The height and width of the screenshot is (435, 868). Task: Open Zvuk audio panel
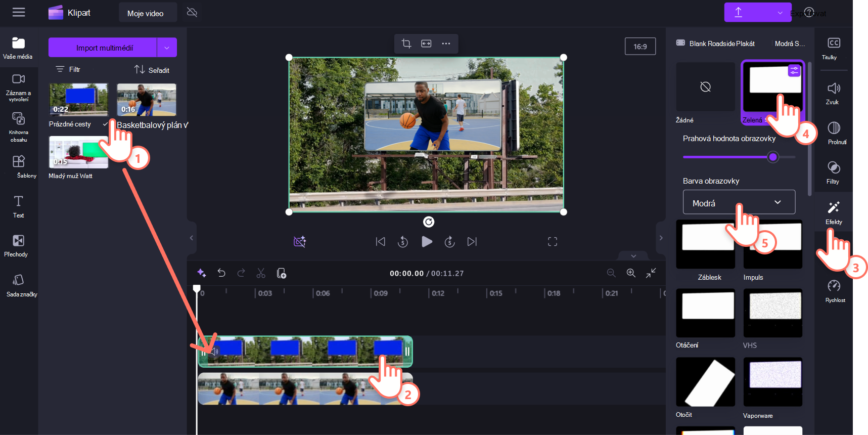pos(833,93)
